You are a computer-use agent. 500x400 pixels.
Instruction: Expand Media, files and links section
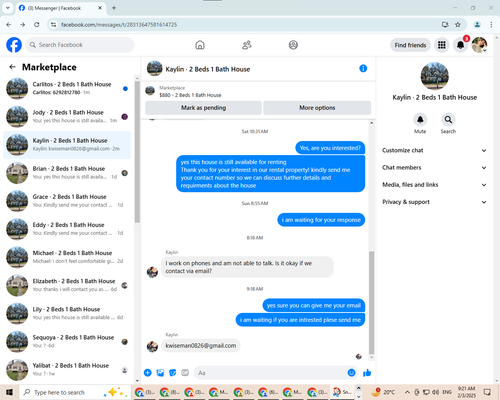pyautogui.click(x=434, y=185)
